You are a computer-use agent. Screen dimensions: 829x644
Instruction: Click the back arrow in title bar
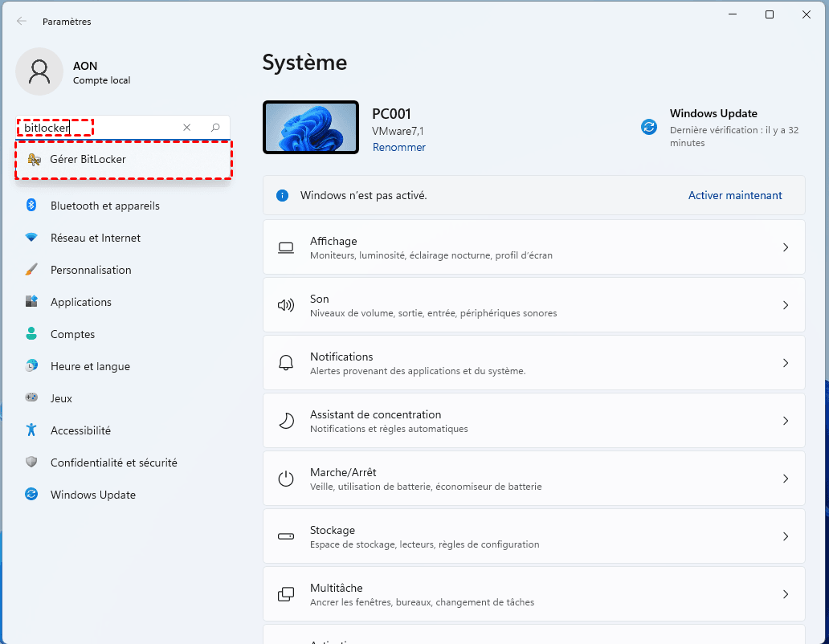pyautogui.click(x=22, y=22)
